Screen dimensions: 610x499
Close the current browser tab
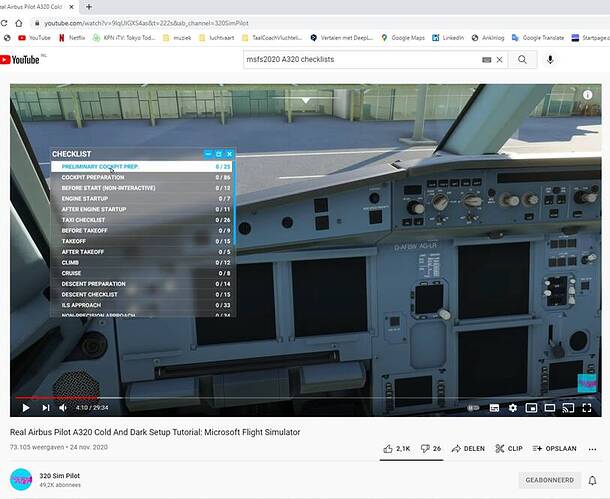[72, 7]
